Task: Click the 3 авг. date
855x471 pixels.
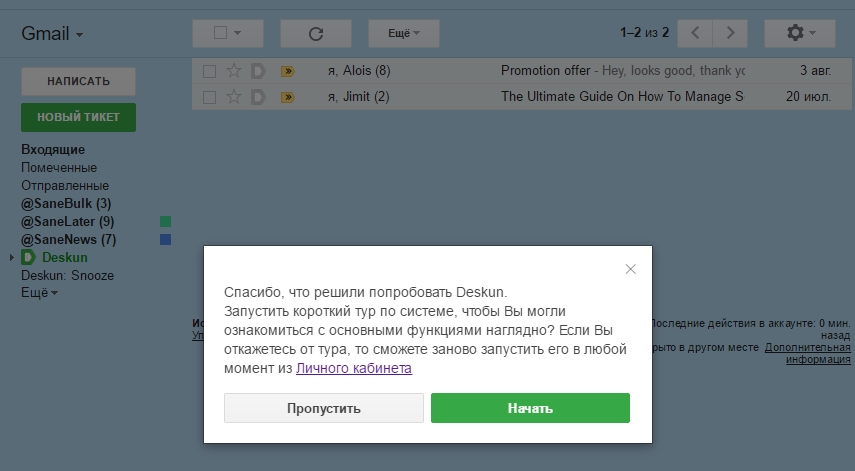Action: coord(815,71)
